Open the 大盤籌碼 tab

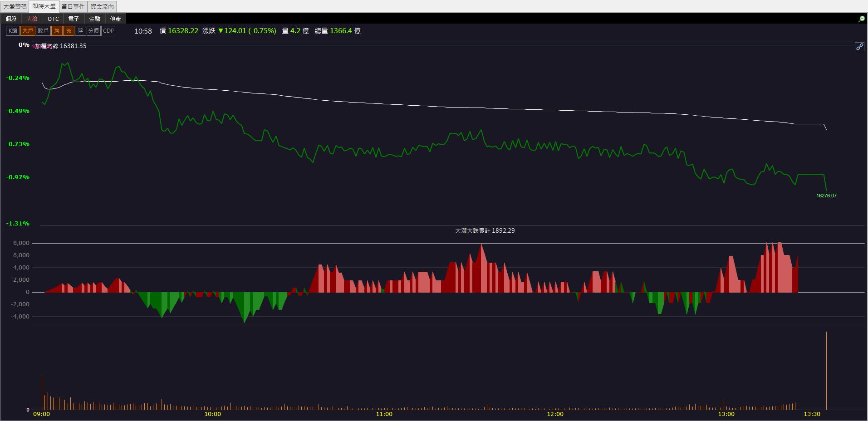click(15, 6)
